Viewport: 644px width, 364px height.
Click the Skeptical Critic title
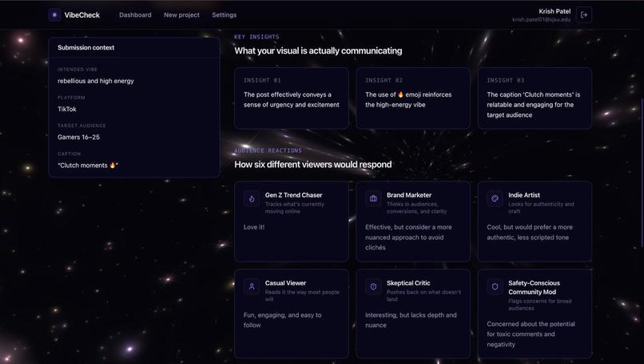[408, 283]
